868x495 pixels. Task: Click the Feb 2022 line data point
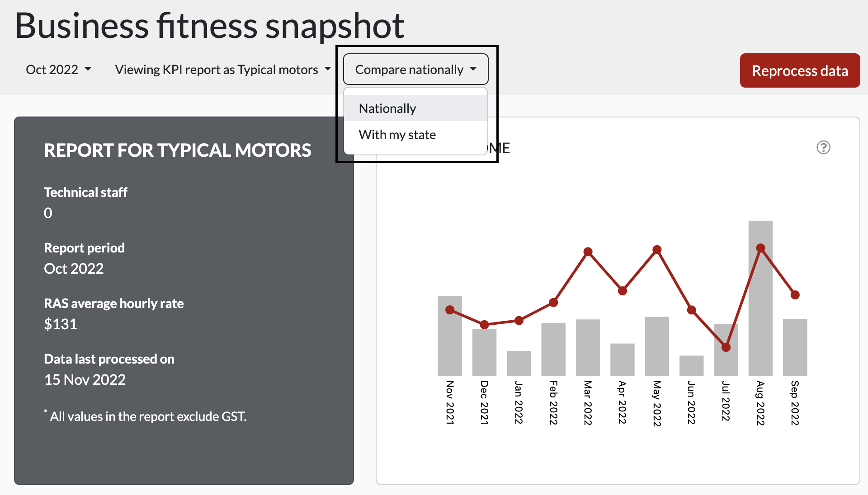tap(553, 303)
